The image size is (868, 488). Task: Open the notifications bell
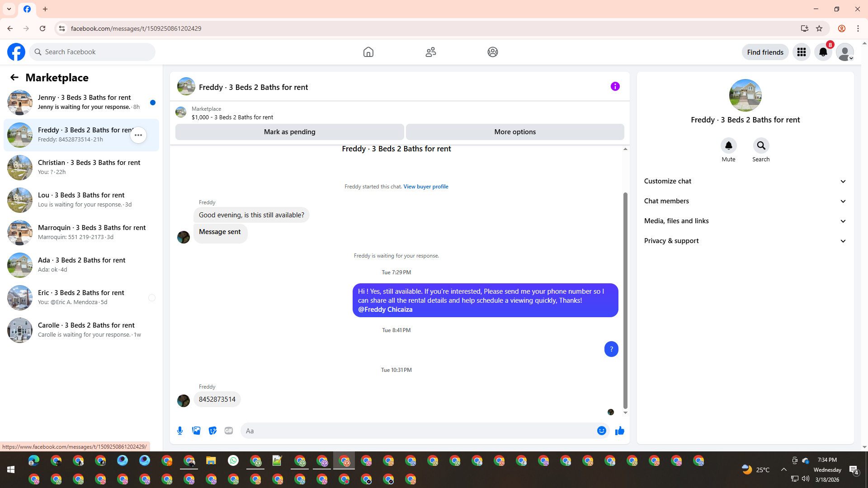point(823,52)
